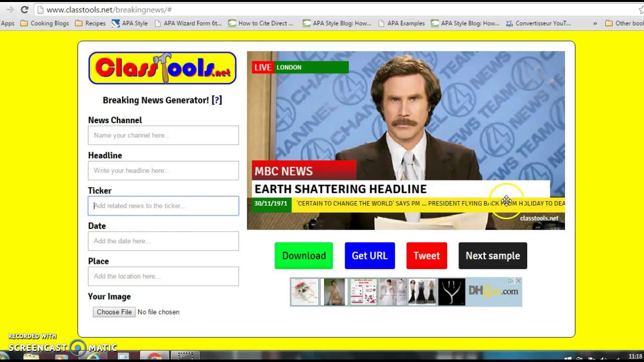Viewport: 644px width, 362px height.
Task: Click the classtools.net text in the preview
Action: point(539,218)
